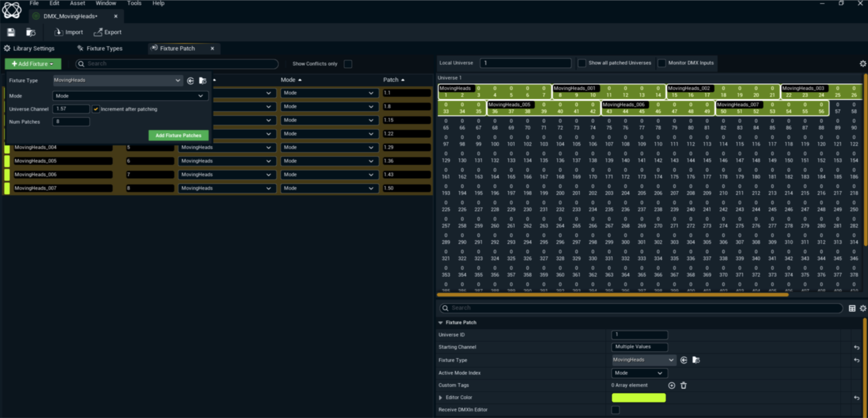Image resolution: width=868 pixels, height=418 pixels.
Task: Open universe grid settings gear
Action: (x=863, y=63)
